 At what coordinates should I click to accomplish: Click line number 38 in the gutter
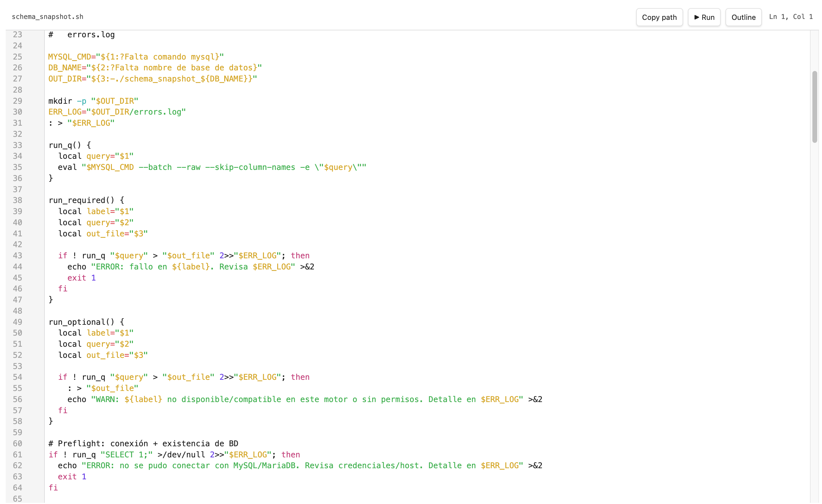pos(17,200)
